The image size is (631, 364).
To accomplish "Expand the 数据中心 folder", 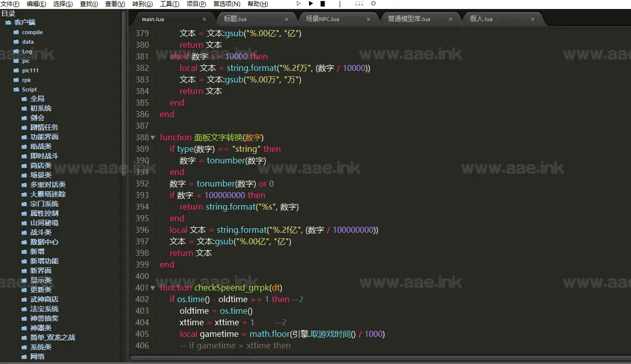I will [x=24, y=242].
